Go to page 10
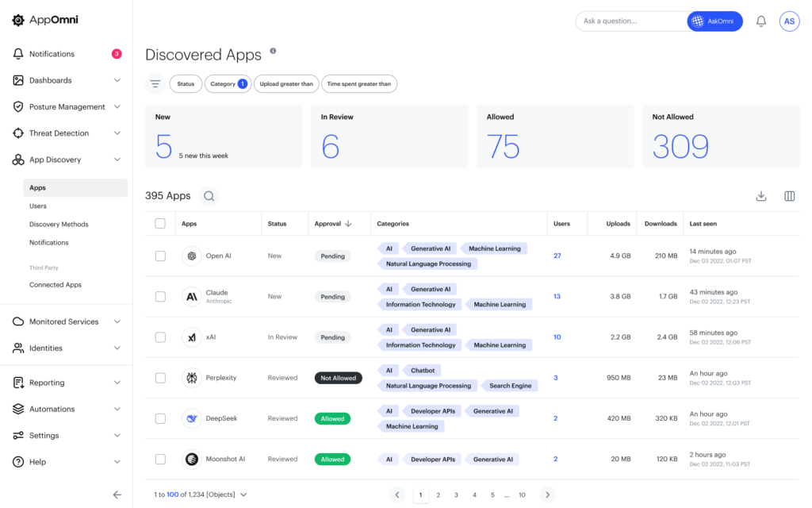Viewport: 812px width, 508px height. pyautogui.click(x=522, y=495)
